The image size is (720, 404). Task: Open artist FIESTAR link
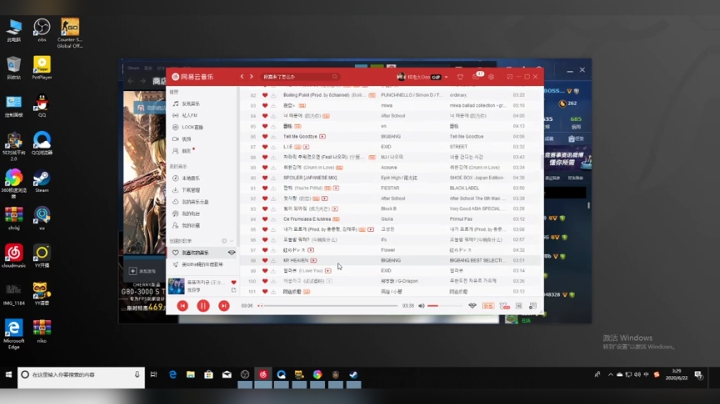coord(390,188)
